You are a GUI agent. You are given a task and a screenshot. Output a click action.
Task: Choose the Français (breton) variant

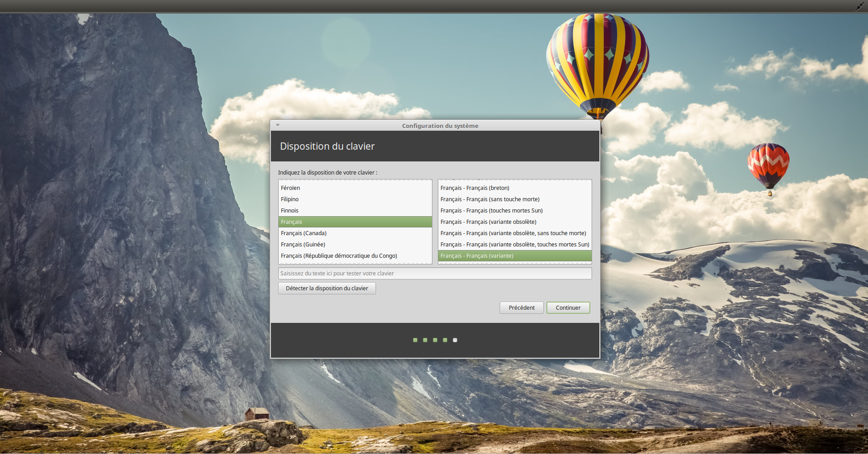tap(474, 188)
